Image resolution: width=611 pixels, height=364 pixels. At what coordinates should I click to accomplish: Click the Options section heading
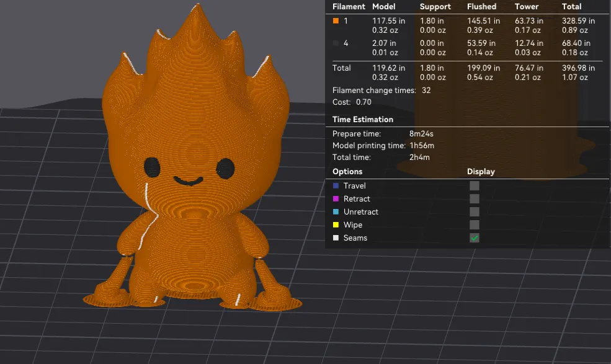[347, 172]
